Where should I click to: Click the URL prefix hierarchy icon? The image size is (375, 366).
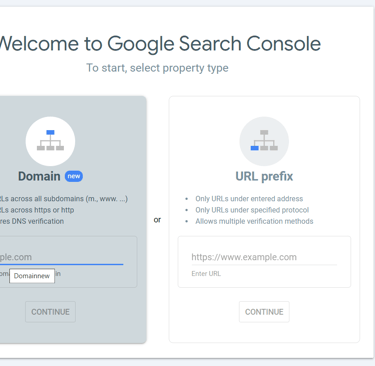point(264,141)
